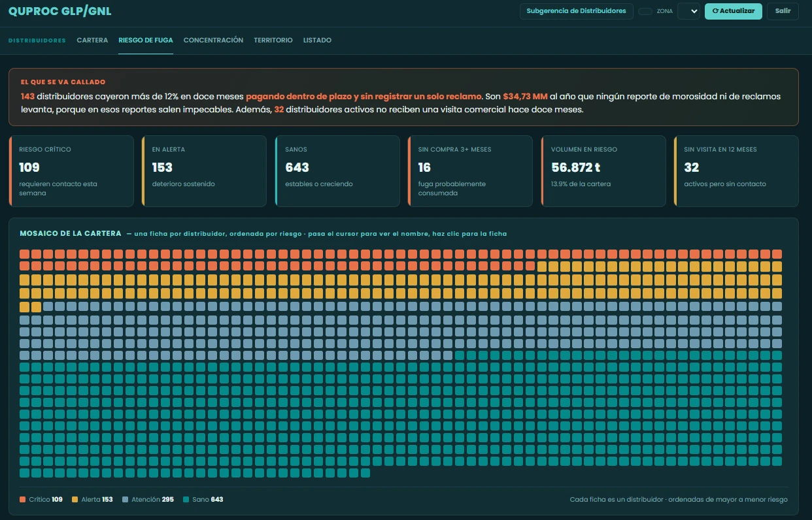Switch to the CARTERA tab
812x520 pixels.
(x=92, y=41)
